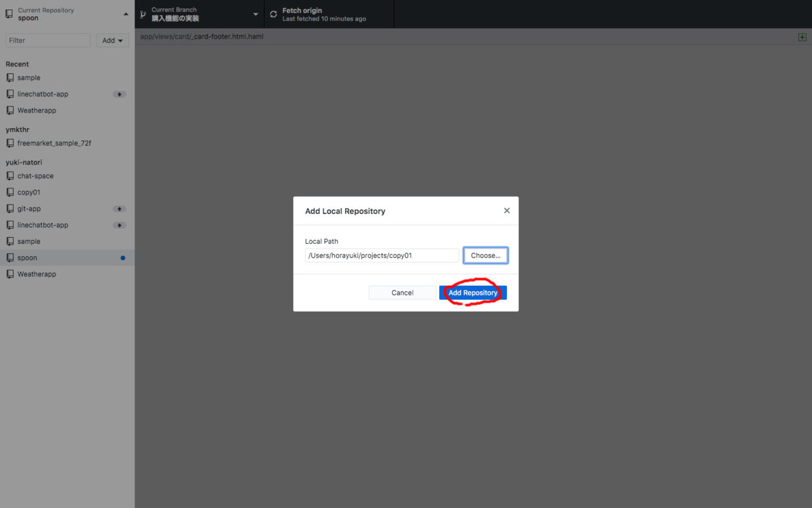The image size is (812, 508).
Task: Click the repo icon beside freemarket_sample_72f
Action: tap(10, 144)
